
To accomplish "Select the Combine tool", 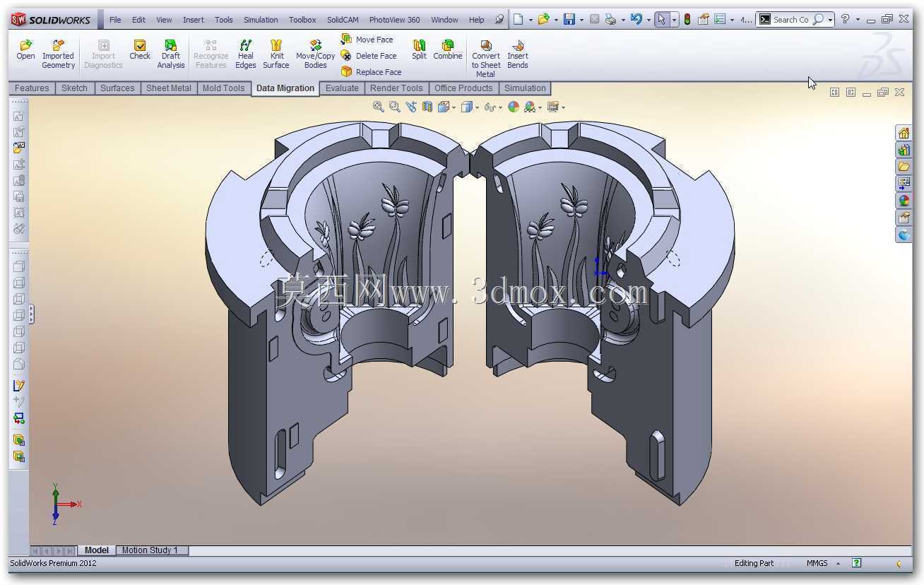I will 448,50.
